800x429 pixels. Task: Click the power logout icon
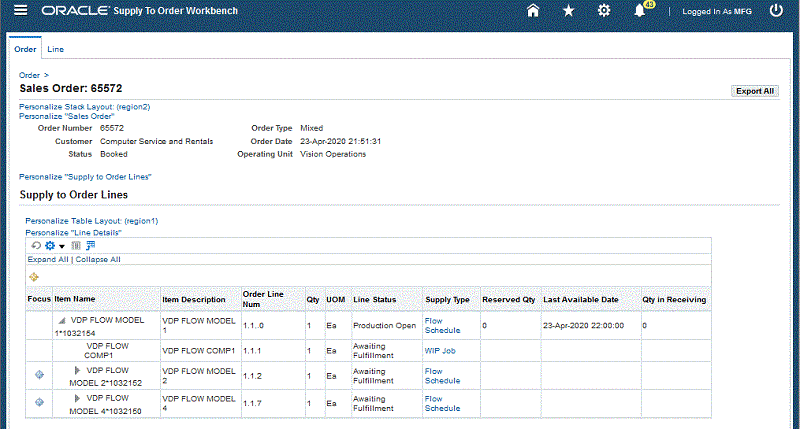[x=776, y=11]
